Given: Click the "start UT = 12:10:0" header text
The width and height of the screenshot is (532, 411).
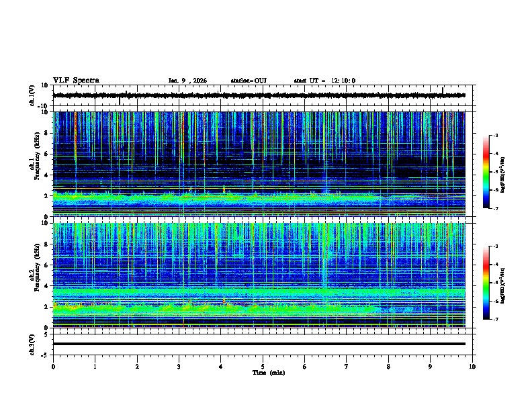Looking at the screenshot, I should tap(324, 81).
